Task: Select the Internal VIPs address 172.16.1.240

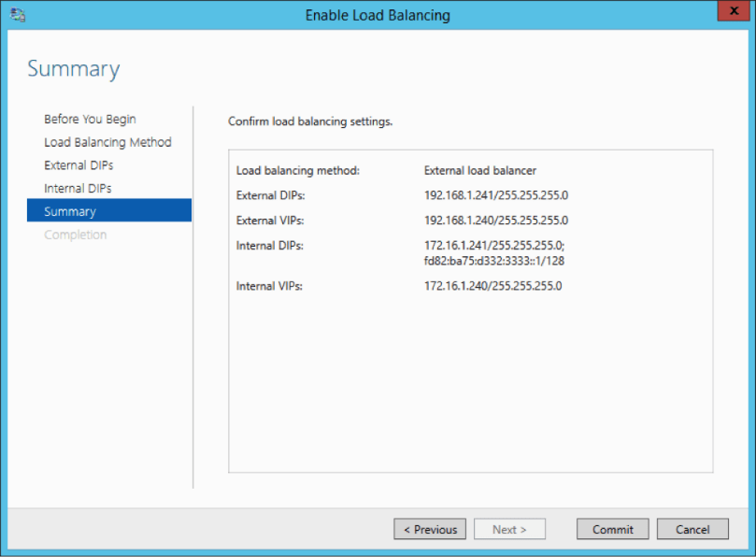Action: pos(492,286)
